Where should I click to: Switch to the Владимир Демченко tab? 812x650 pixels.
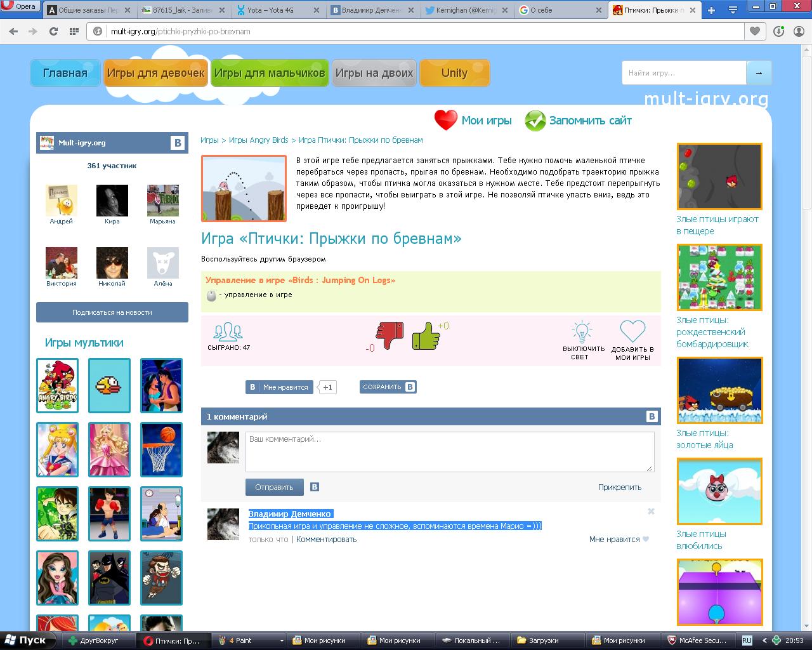pos(373,10)
